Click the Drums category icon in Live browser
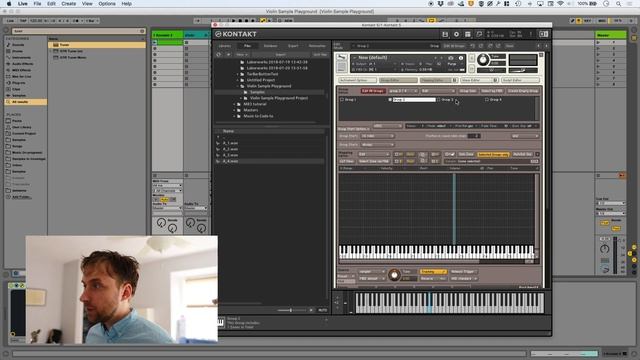This screenshot has height=360, width=640. point(9,51)
